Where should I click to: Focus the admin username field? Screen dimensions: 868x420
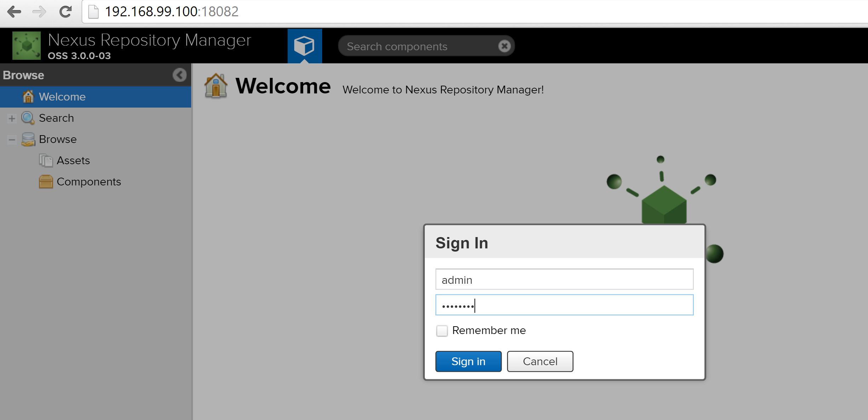(564, 280)
